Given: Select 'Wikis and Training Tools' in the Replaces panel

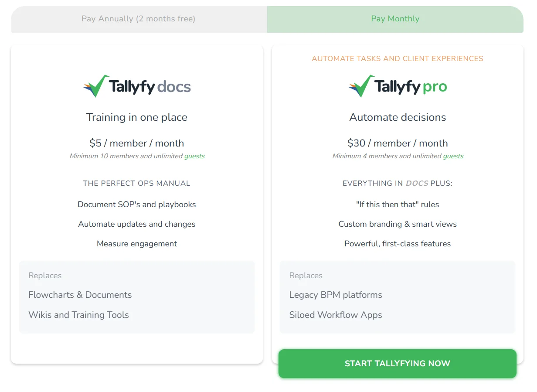Looking at the screenshot, I should (x=79, y=315).
